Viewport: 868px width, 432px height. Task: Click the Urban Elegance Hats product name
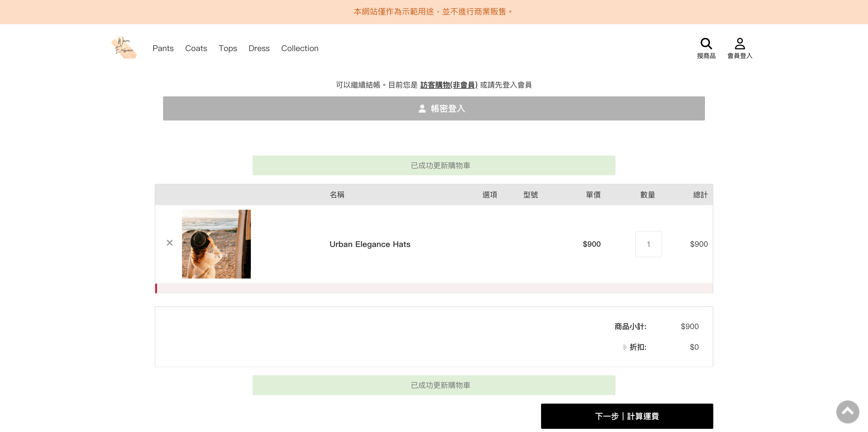[x=370, y=244]
